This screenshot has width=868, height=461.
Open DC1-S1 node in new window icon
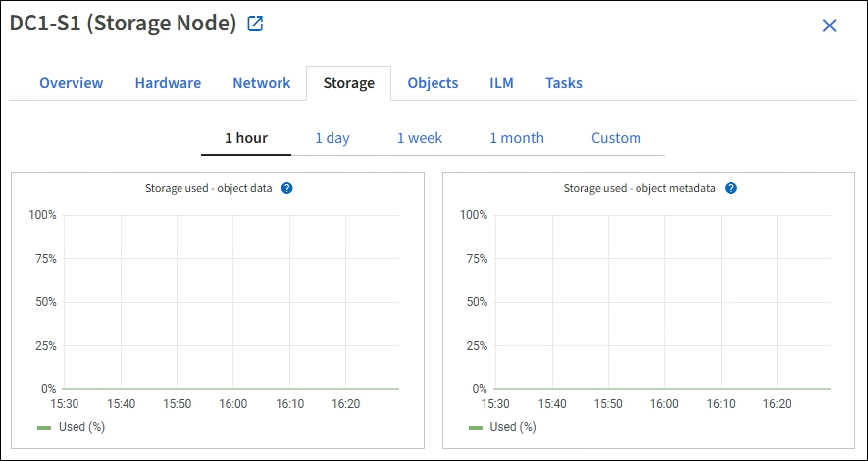(255, 25)
